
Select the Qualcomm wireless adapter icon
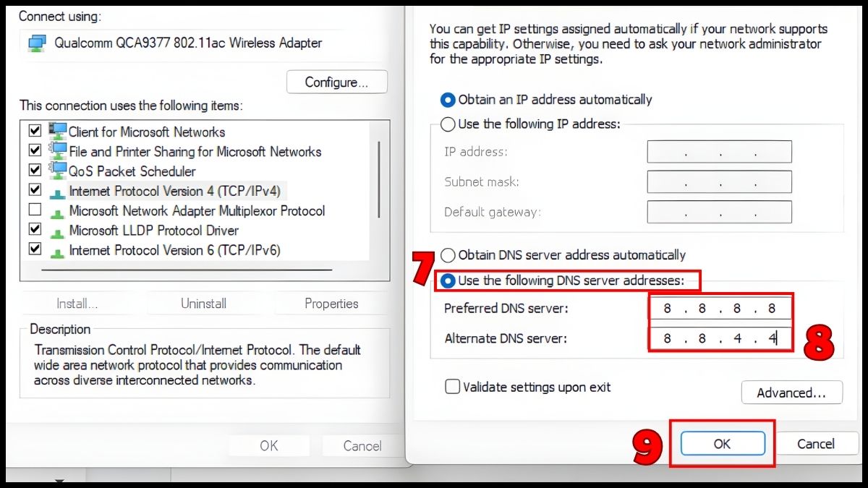coord(37,43)
